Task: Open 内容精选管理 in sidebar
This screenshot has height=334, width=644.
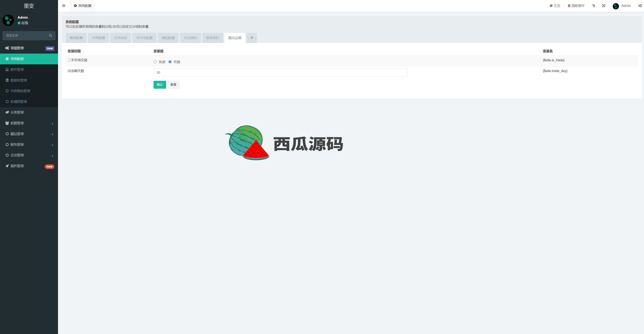Action: (29, 91)
